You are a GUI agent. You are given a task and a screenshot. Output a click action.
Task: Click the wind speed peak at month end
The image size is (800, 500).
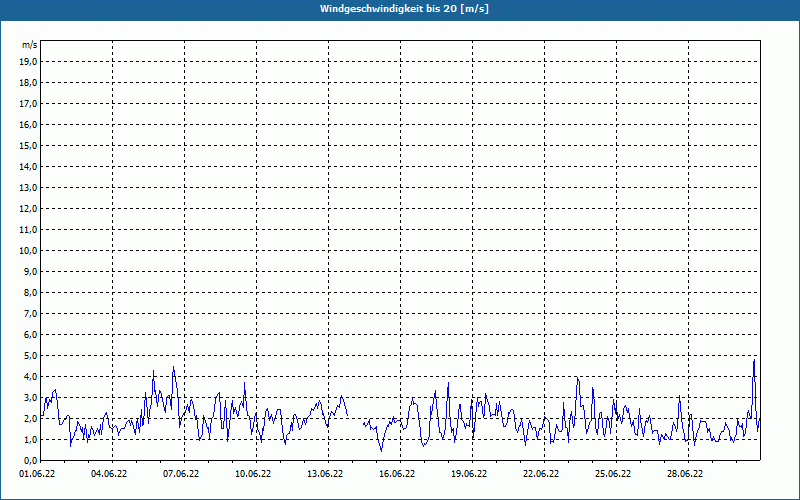tap(754, 360)
